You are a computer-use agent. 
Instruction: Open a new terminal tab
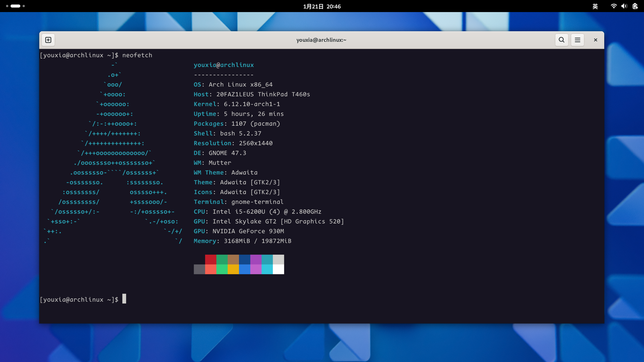(48, 40)
